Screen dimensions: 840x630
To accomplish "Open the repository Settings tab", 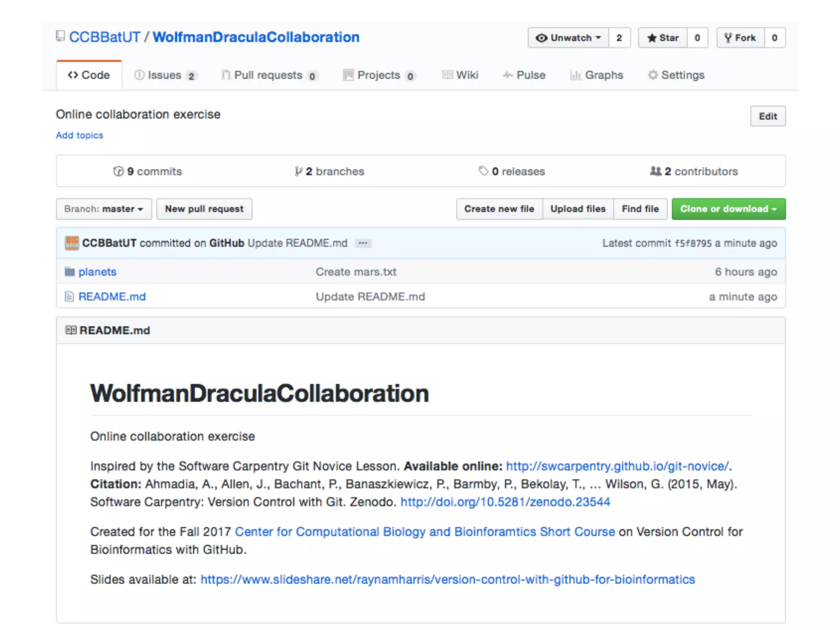I will [x=676, y=75].
